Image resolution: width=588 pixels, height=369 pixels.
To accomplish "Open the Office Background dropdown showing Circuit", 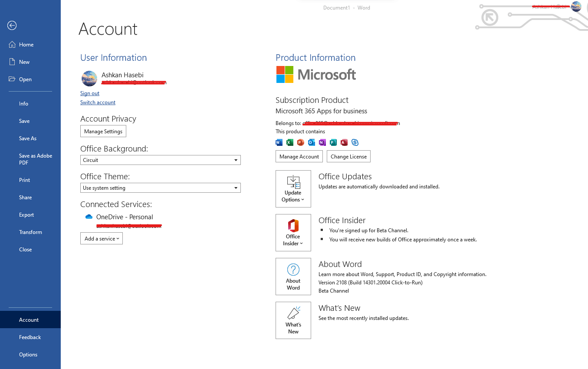I will (161, 160).
